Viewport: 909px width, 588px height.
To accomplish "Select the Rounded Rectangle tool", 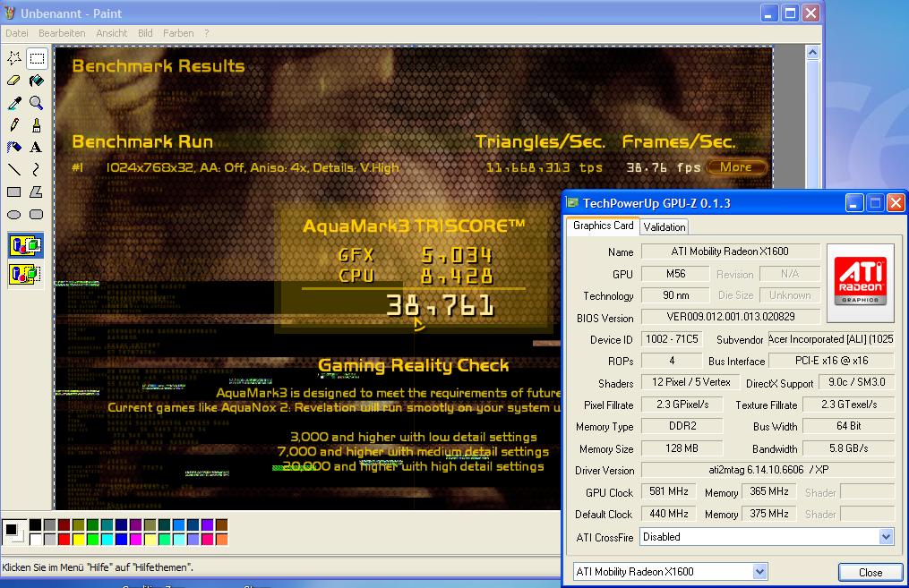I will point(37,214).
